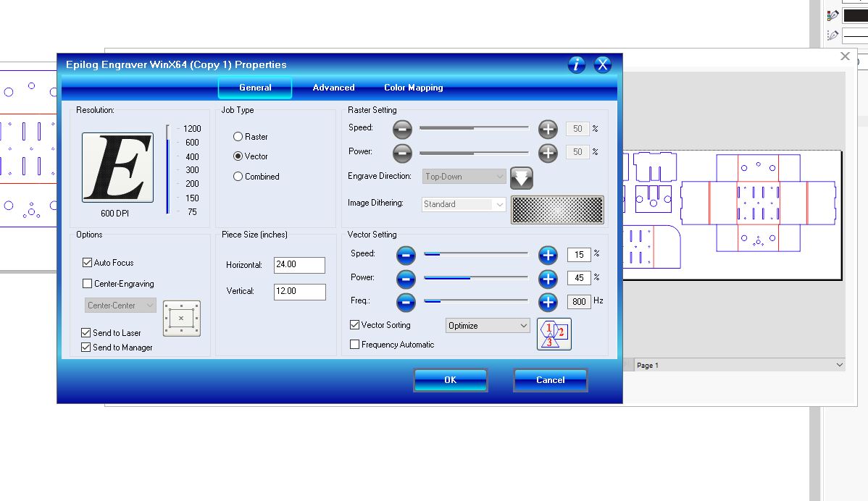The width and height of the screenshot is (868, 501).
Task: Click the raster Speed slider track
Action: (x=474, y=127)
